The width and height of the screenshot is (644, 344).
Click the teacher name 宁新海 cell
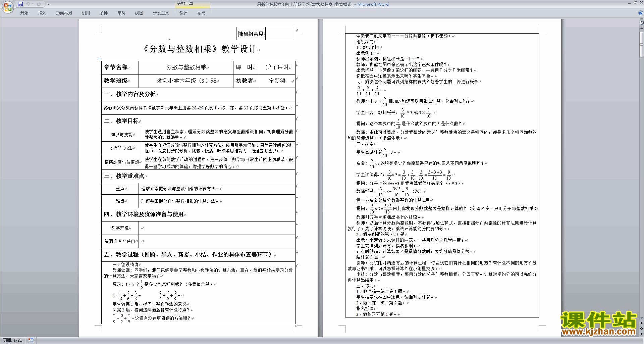point(277,81)
